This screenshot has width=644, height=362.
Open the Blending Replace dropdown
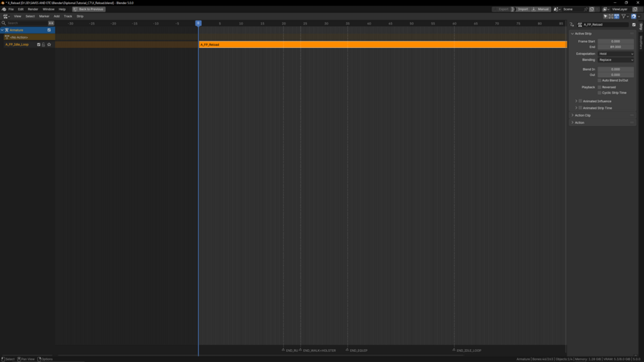point(615,60)
